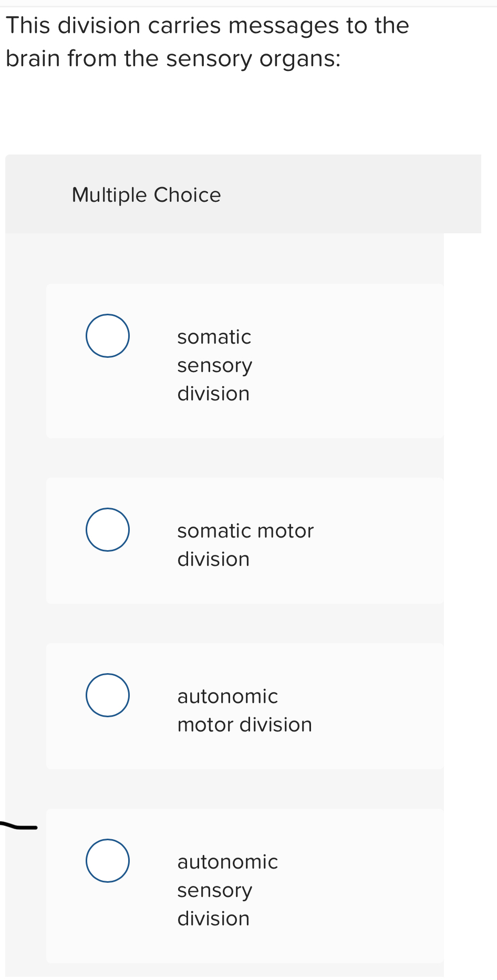497x980 pixels.
Task: Choose the answer labeled somatic sensory division
Action: coord(214,364)
